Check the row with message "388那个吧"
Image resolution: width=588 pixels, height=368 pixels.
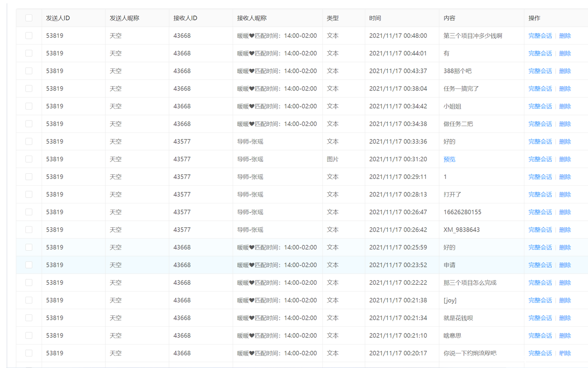click(29, 71)
